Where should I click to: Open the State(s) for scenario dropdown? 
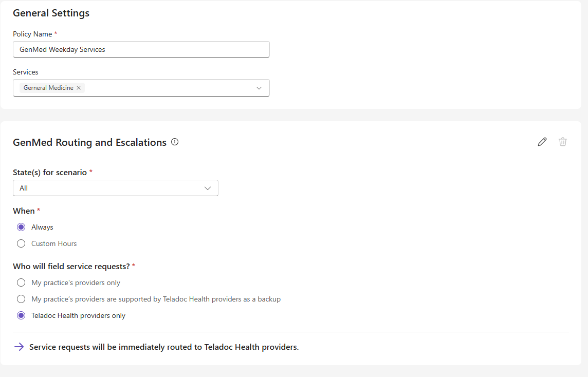coord(116,188)
